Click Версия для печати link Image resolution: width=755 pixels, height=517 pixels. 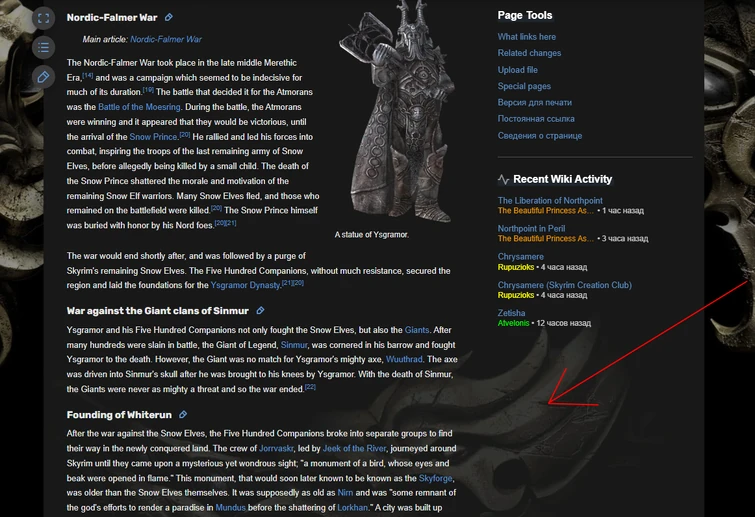534,103
